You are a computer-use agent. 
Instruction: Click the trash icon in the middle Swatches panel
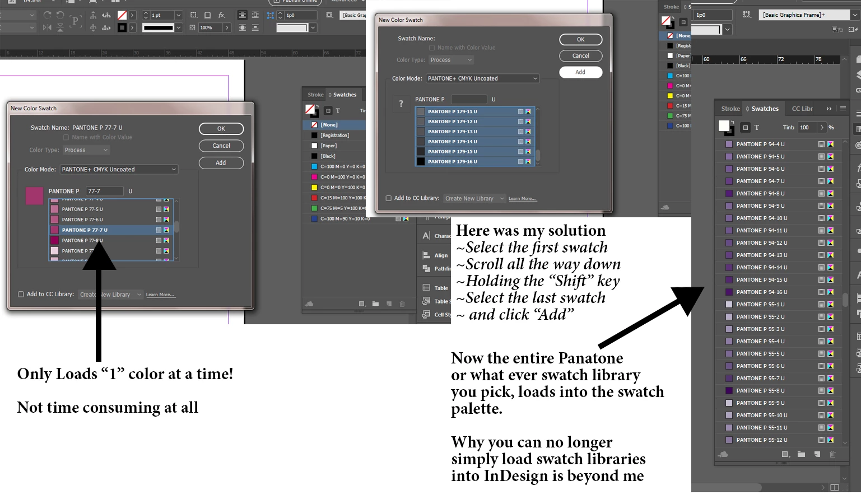[402, 304]
